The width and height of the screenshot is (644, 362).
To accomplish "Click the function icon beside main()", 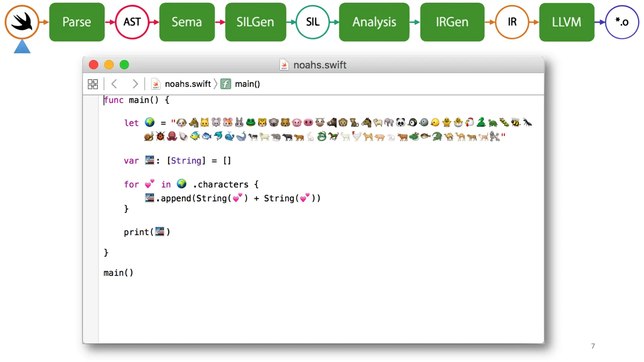I will [x=226, y=84].
